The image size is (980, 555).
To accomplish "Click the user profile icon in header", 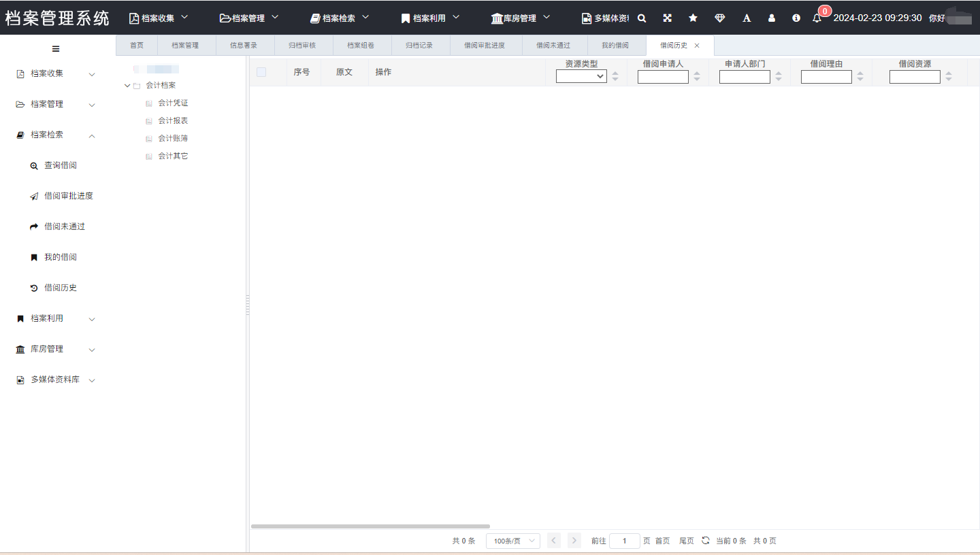I will 771,18.
